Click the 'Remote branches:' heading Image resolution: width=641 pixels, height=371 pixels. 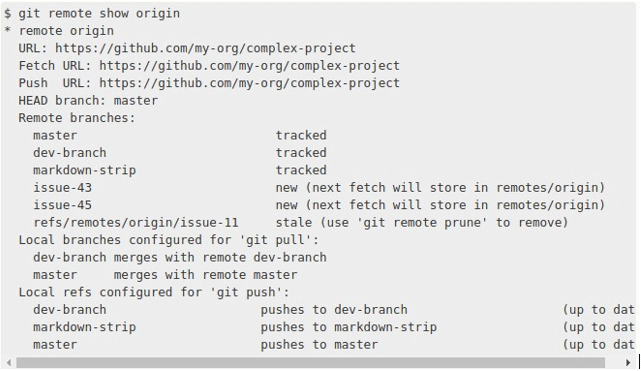click(x=76, y=118)
